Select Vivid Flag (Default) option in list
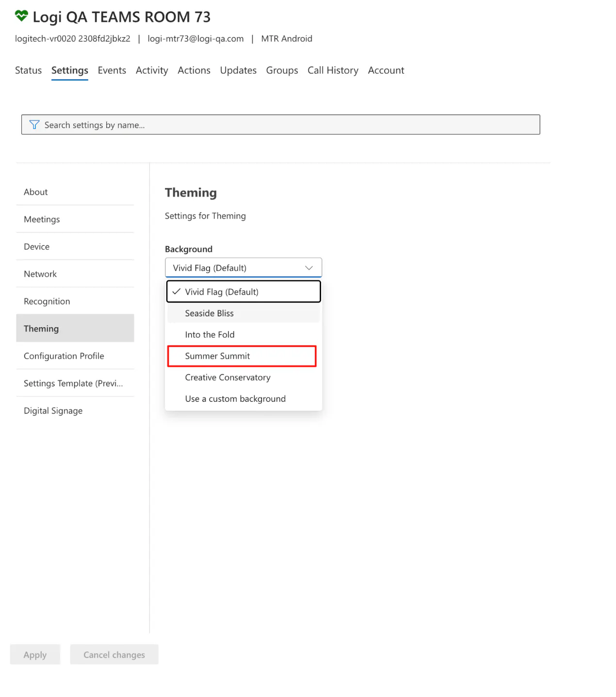Screen dimensions: 616x697 [243, 292]
